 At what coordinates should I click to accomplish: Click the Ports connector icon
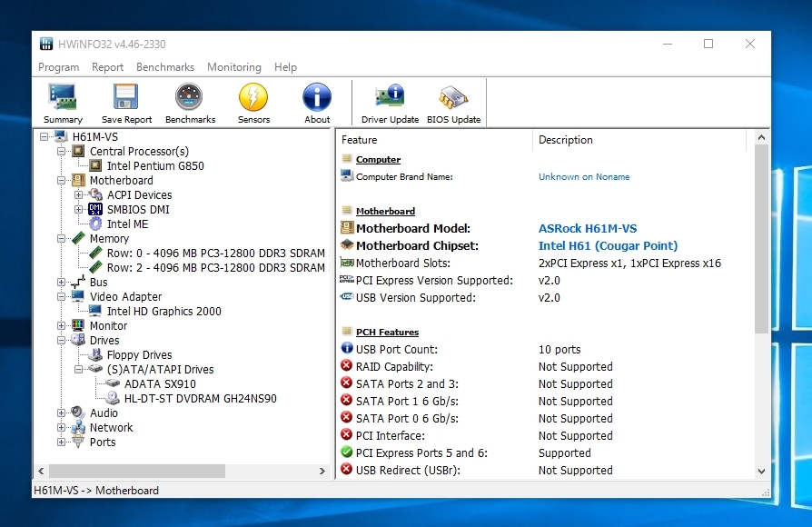[78, 442]
